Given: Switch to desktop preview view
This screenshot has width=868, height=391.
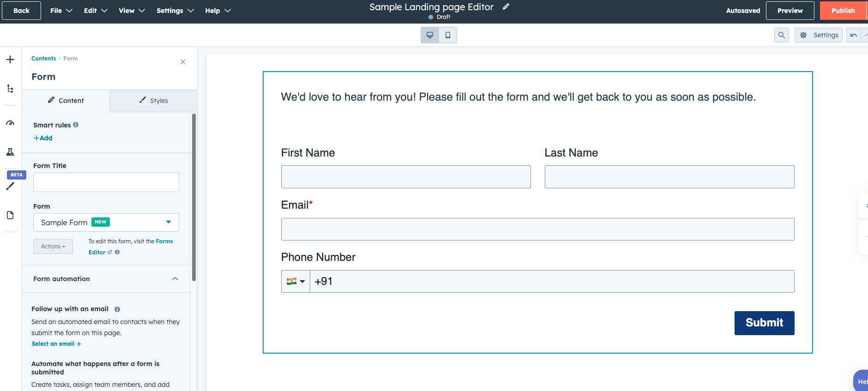Looking at the screenshot, I should click(x=430, y=35).
